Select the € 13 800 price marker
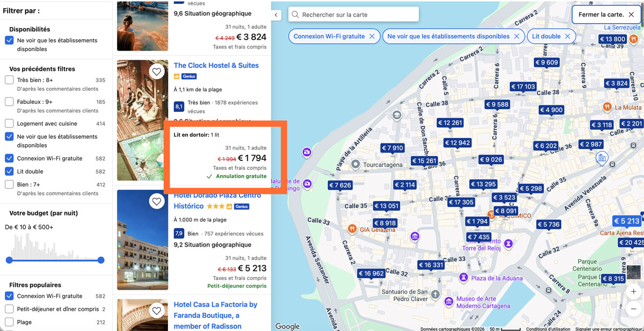The width and height of the screenshot is (644, 331). (612, 39)
